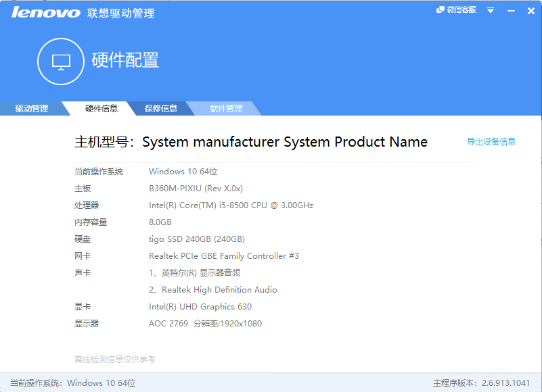Minimize the Lenovo driver manager window
This screenshot has width=542, height=392.
pyautogui.click(x=511, y=11)
